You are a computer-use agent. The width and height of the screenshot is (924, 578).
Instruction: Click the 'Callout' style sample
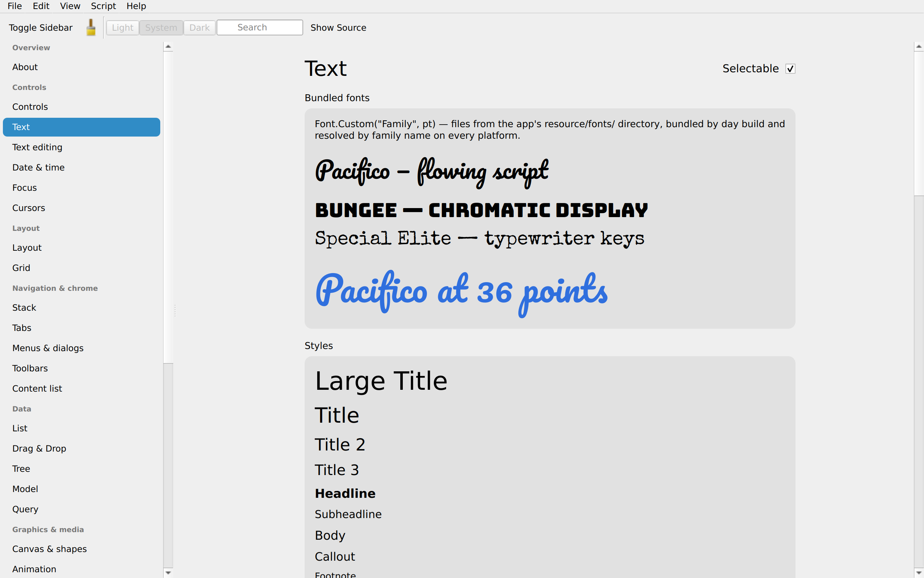tap(335, 557)
